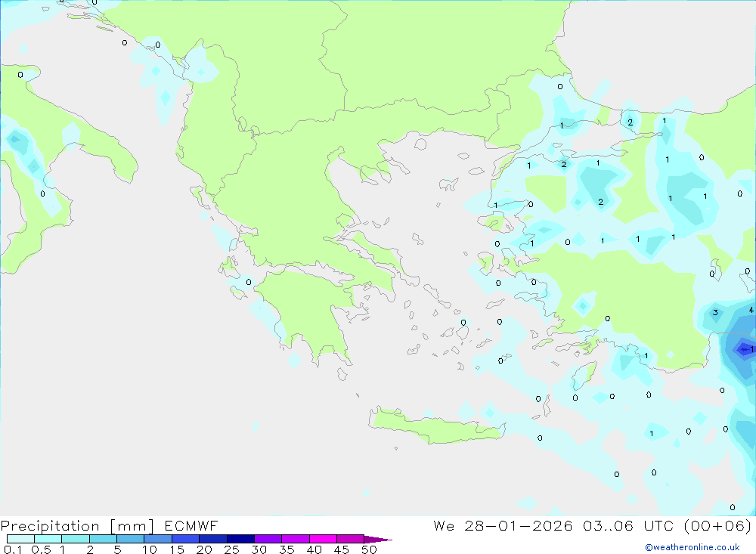Click the precipitation value '3' on the map

[x=715, y=312]
